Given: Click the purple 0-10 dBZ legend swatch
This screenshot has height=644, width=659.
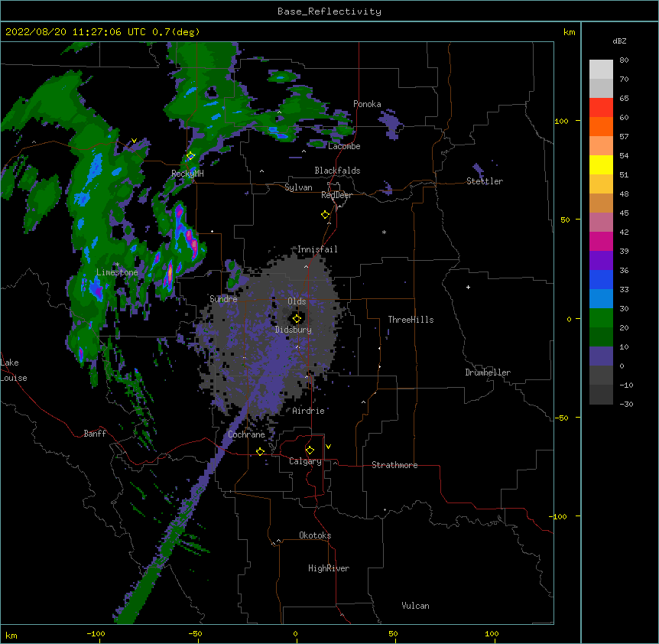Looking at the screenshot, I should 601,356.
